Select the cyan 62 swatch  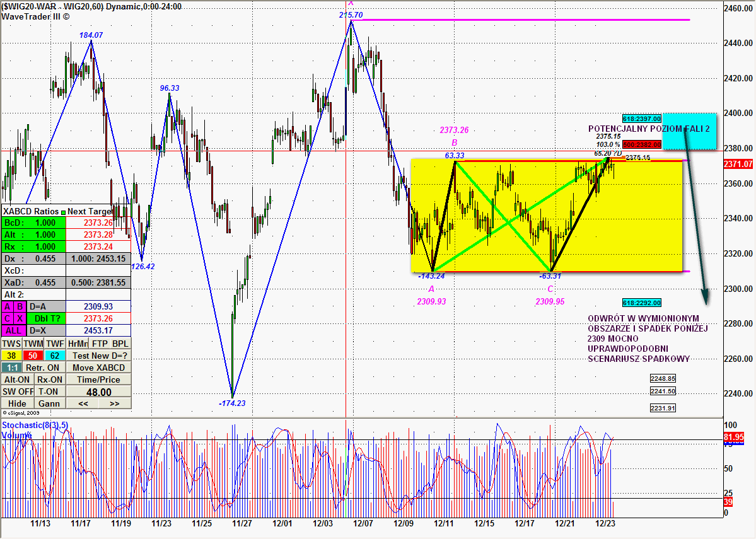pos(55,356)
